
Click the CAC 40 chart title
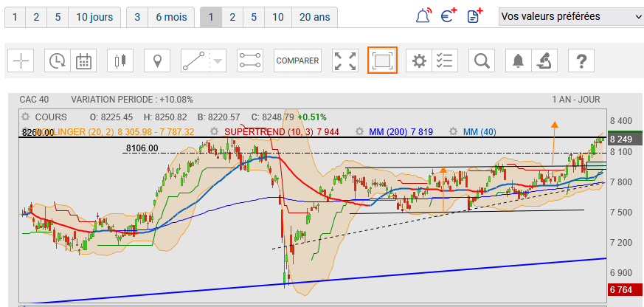(34, 100)
